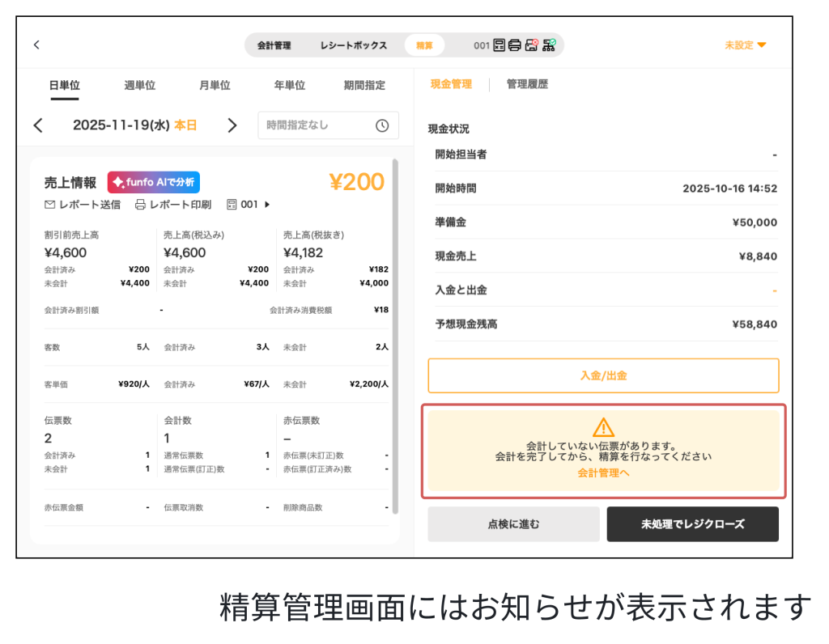Click 未処理でレジクローズ button
The height and width of the screenshot is (644, 829).
(x=692, y=524)
